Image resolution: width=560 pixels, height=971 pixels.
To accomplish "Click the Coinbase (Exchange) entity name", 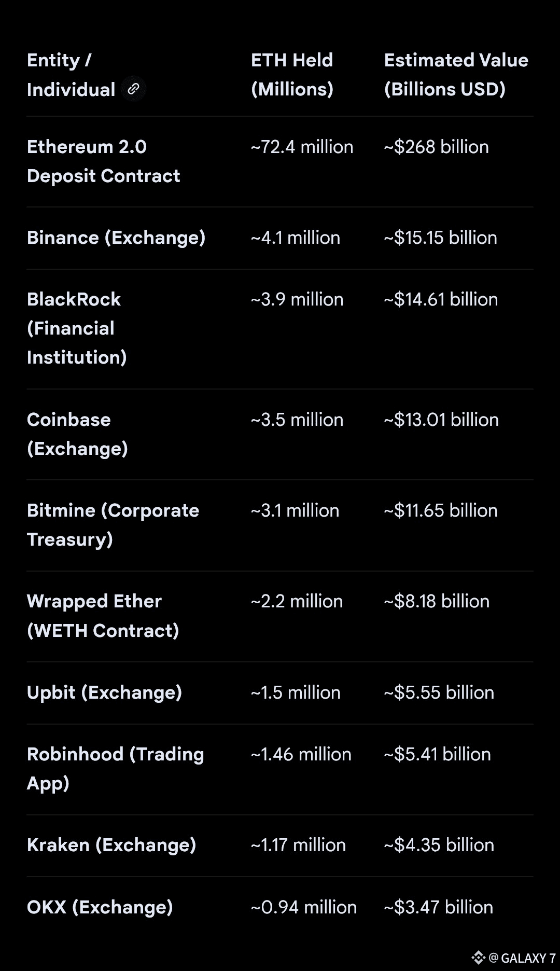I will [x=77, y=434].
